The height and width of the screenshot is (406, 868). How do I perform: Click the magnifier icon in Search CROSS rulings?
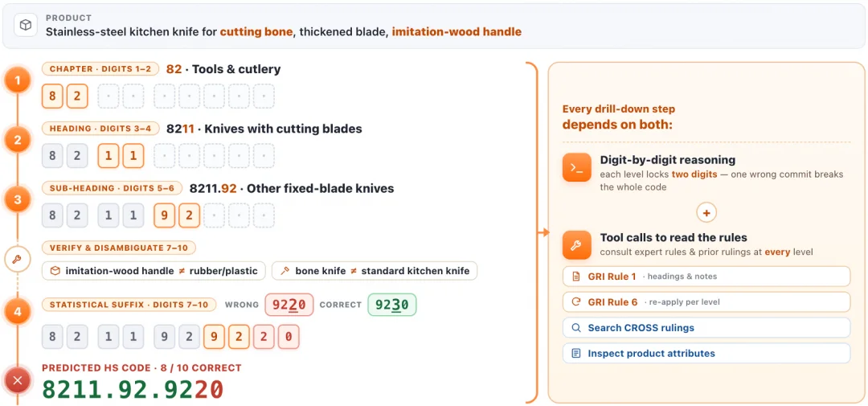tap(576, 328)
